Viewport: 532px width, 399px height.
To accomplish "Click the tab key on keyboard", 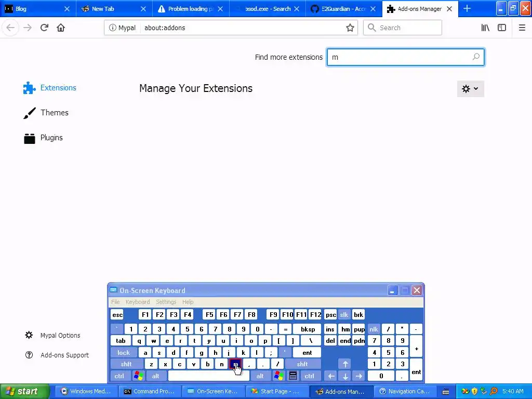I will coord(121,341).
